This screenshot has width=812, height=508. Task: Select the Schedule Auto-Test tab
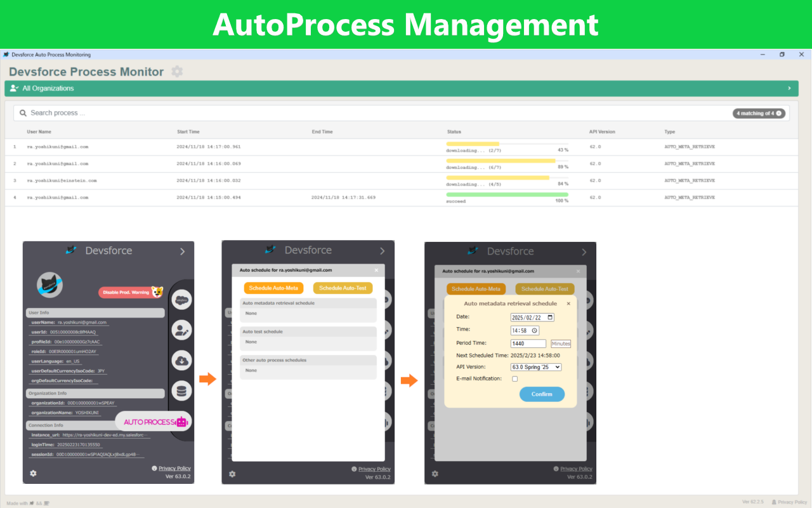click(343, 288)
